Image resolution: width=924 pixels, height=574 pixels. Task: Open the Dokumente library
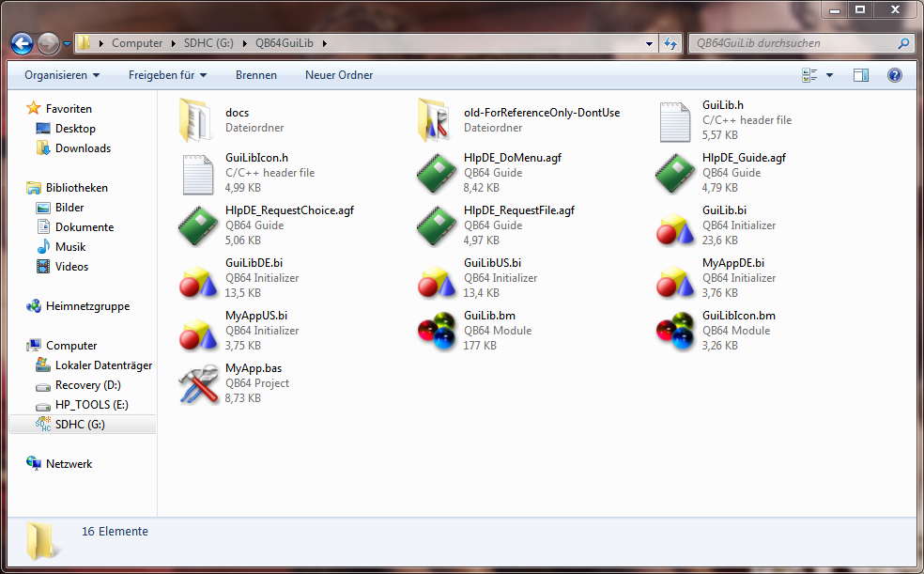[85, 227]
